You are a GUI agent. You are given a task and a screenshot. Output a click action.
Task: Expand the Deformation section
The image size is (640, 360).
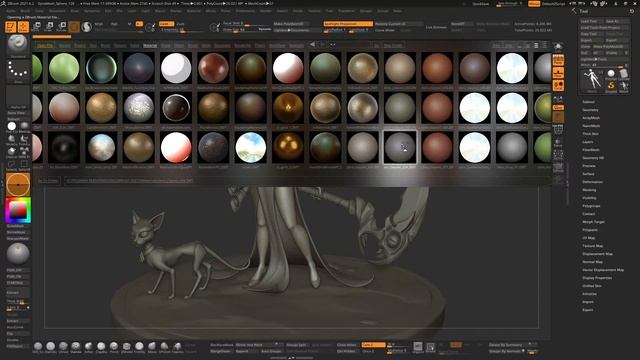coord(592,182)
